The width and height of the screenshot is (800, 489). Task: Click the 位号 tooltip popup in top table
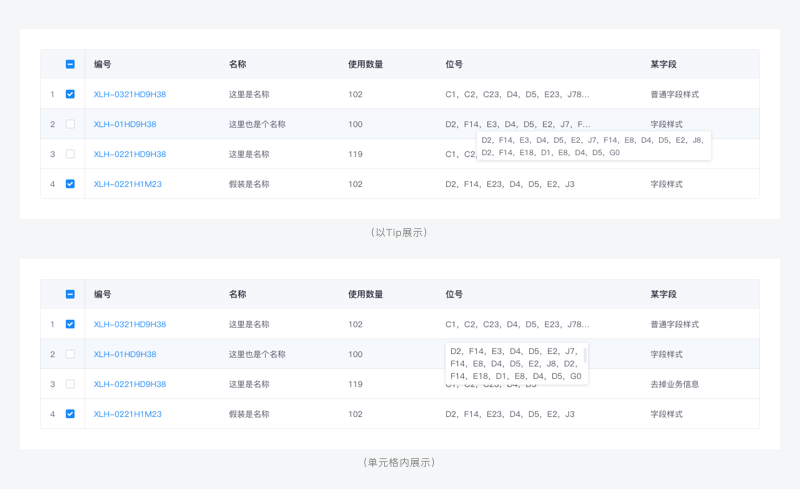(x=593, y=146)
